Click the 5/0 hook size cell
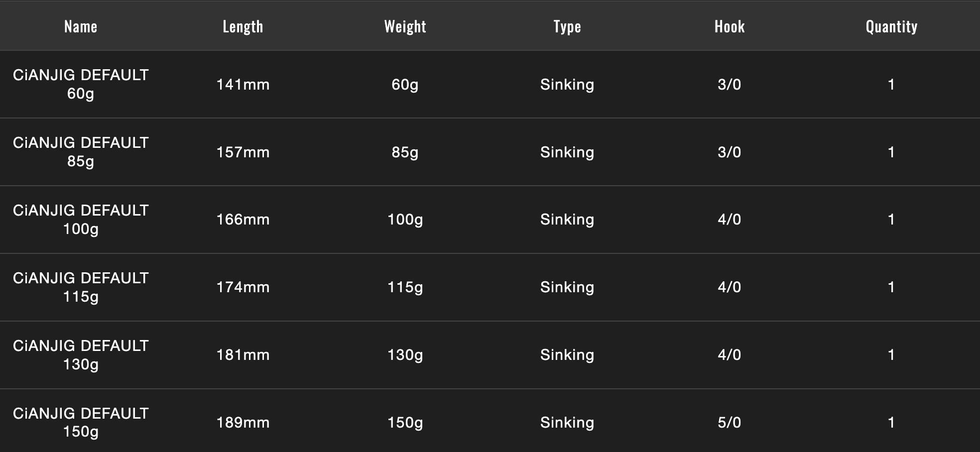 [x=730, y=423]
